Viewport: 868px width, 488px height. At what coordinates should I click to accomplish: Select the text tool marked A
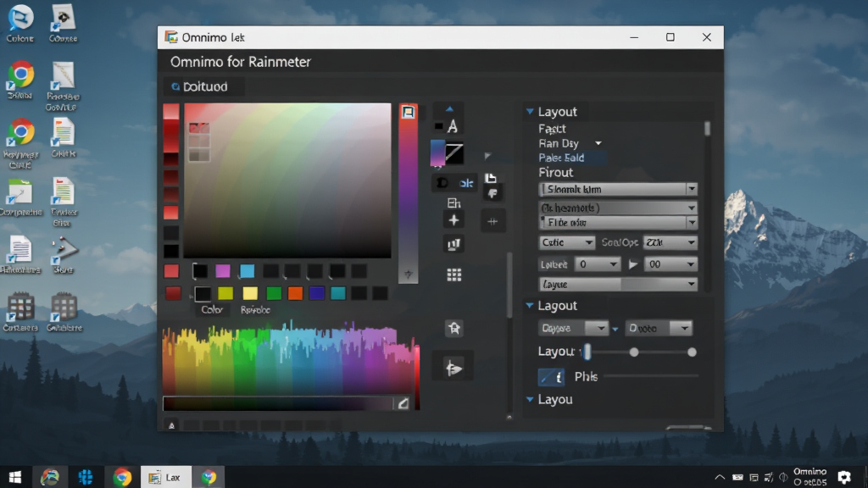[x=453, y=127]
